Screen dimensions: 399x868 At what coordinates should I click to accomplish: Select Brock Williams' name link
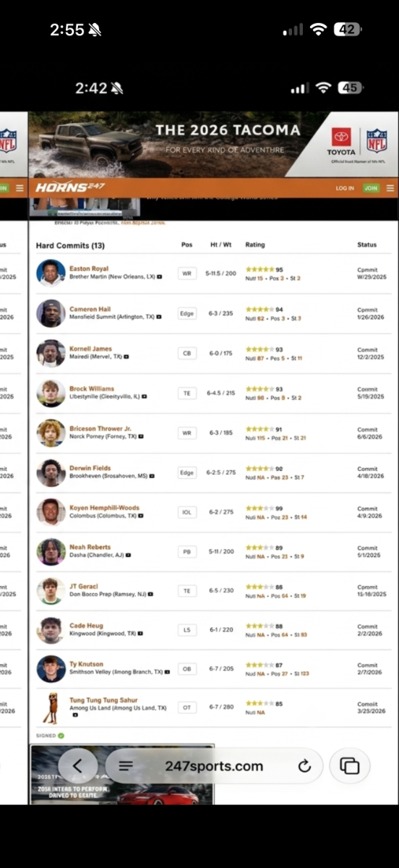point(92,389)
